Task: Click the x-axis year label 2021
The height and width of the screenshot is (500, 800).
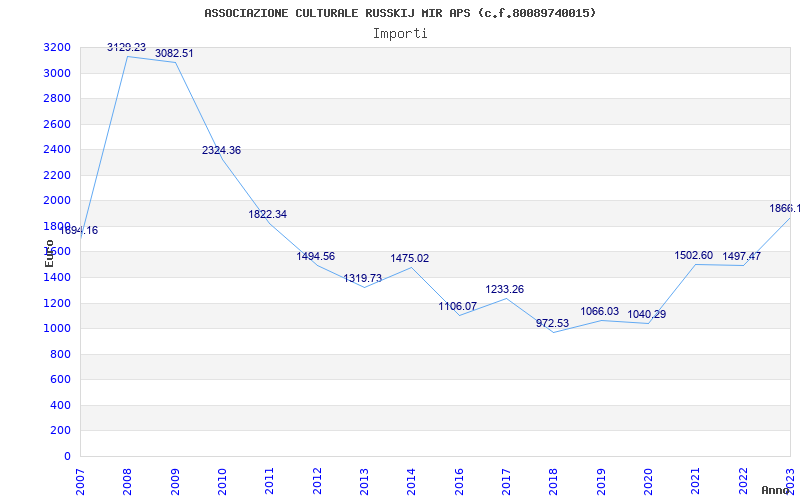Action: click(695, 482)
